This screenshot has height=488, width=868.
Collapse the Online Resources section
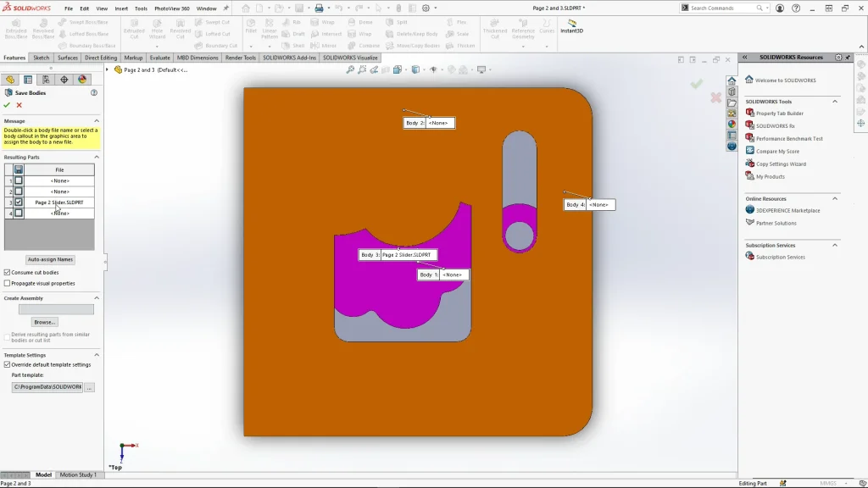(x=834, y=199)
